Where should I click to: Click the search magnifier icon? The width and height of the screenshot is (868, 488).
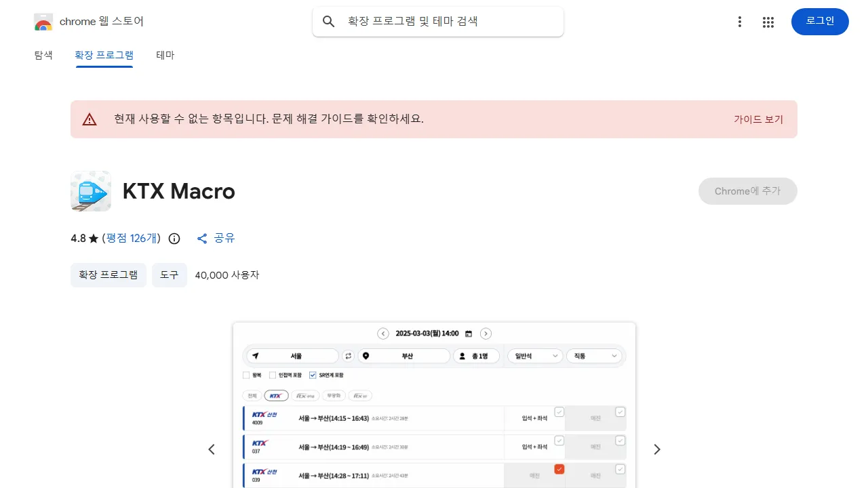pos(328,21)
